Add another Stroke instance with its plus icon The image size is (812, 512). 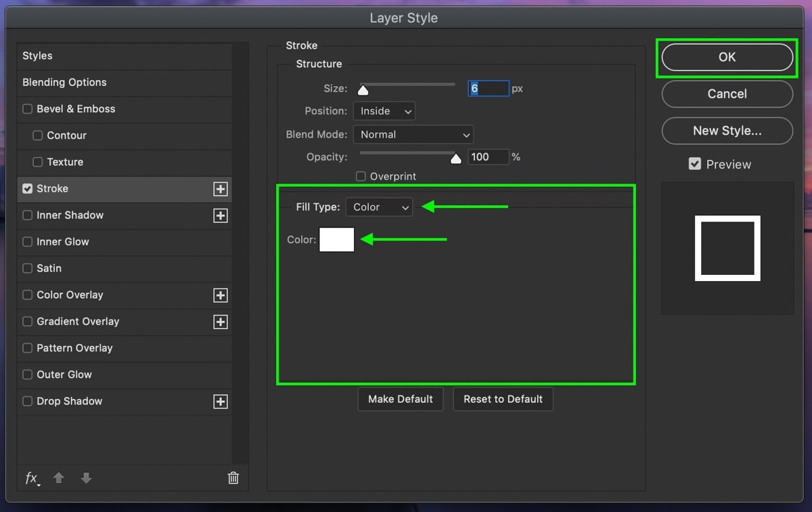coord(220,189)
